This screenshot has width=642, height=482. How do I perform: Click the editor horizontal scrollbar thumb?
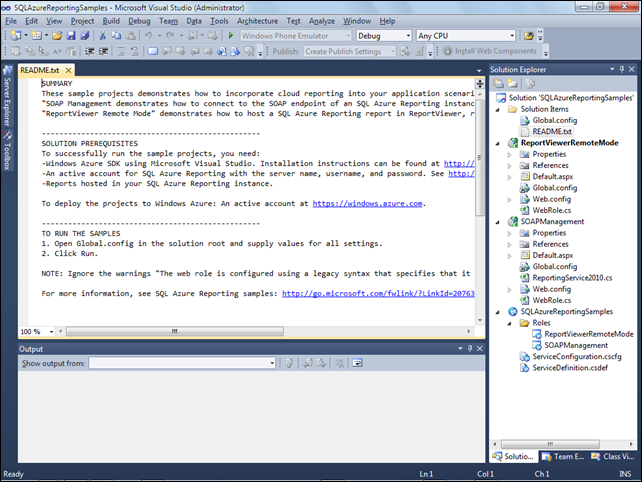pyautogui.click(x=175, y=331)
